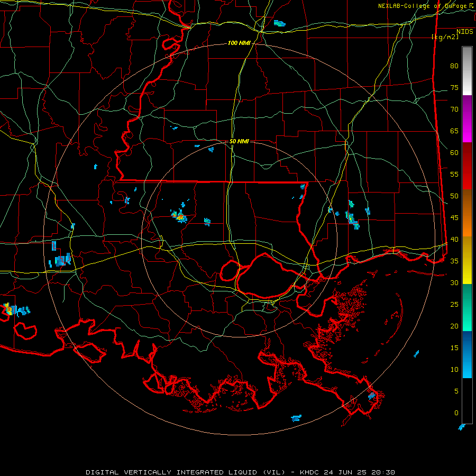Image resolution: width=476 pixels, height=476 pixels.
Task: Pick the white-gray top segment of color bar
Action: point(467,71)
